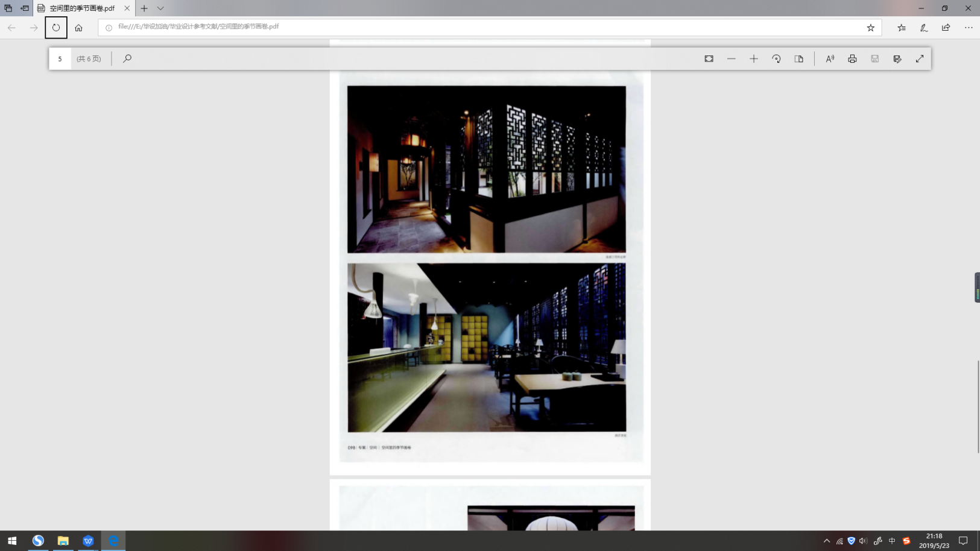The image size is (980, 551).
Task: Save the PDF document
Action: (x=874, y=58)
